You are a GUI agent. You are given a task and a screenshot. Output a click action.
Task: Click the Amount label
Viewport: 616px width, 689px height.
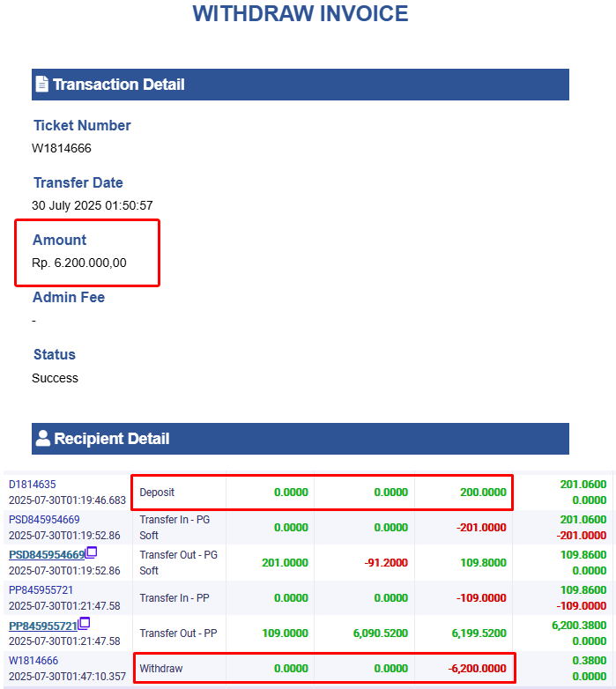(x=60, y=240)
